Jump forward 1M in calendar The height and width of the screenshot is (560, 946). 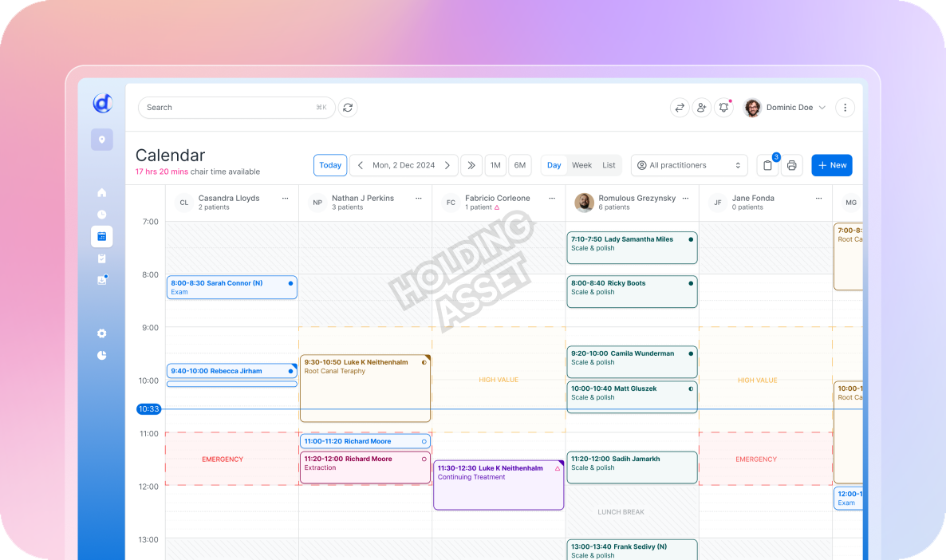495,165
